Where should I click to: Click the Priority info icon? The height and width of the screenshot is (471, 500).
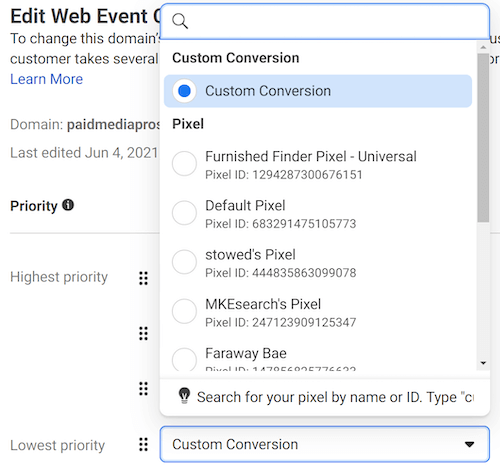pos(68,205)
